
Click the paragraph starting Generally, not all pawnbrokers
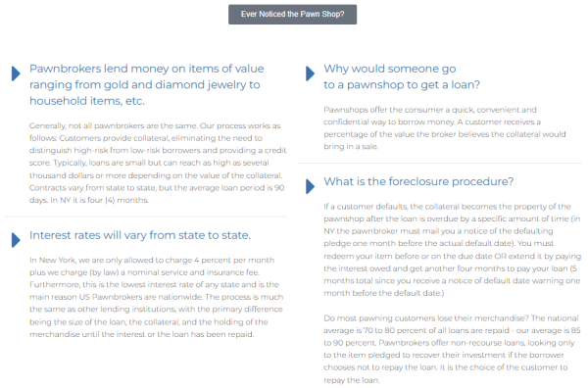tap(158, 163)
